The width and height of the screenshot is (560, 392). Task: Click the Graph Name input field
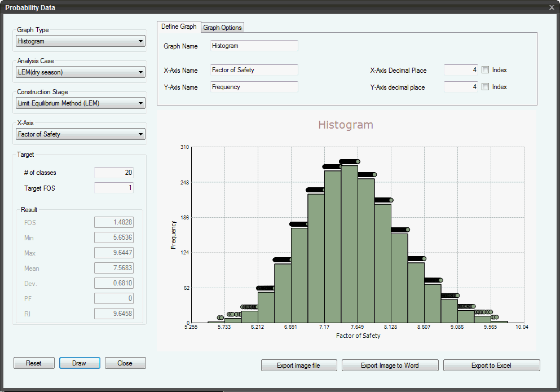(254, 46)
